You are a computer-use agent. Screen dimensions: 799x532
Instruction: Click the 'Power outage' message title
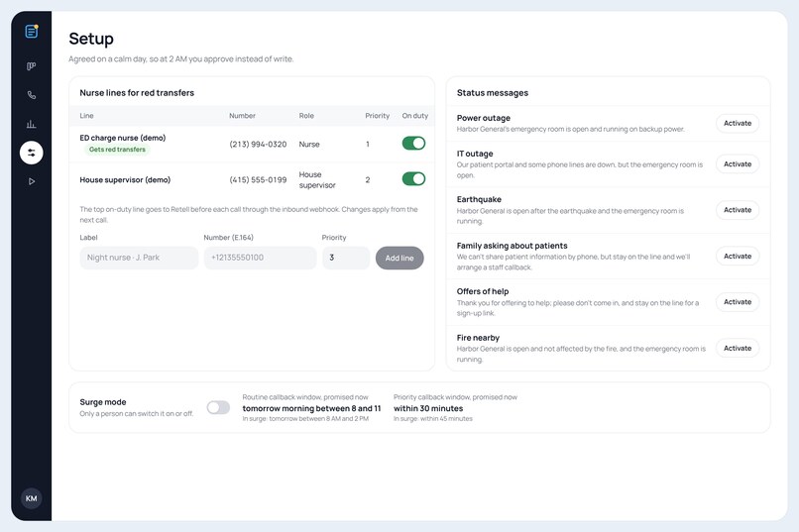[484, 118]
